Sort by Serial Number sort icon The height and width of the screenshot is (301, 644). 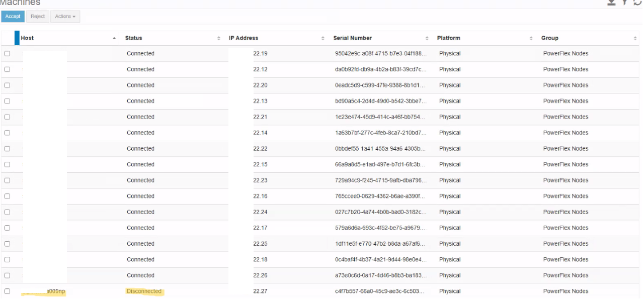(427, 38)
